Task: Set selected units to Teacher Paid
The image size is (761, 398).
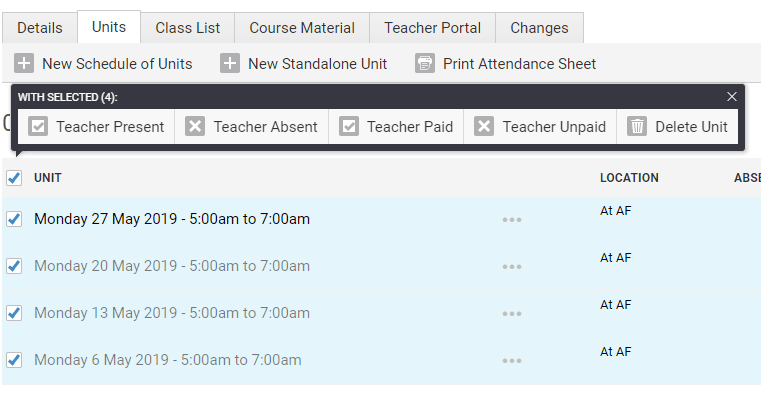Action: [396, 127]
